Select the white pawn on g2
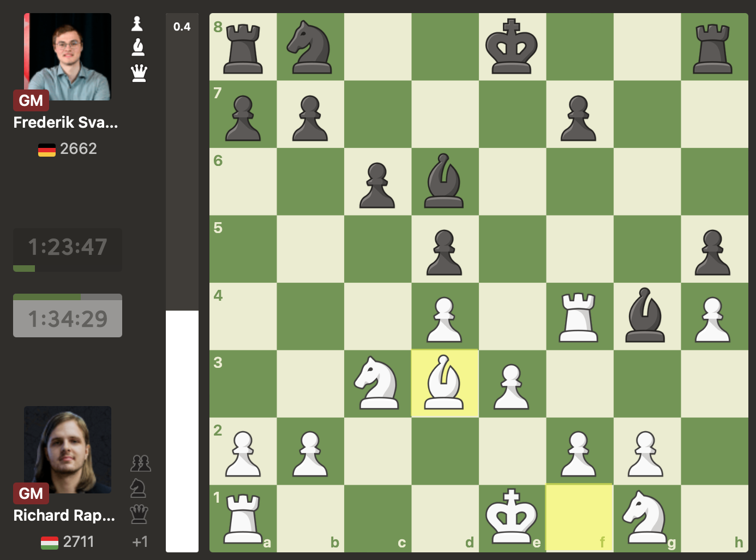 click(646, 454)
